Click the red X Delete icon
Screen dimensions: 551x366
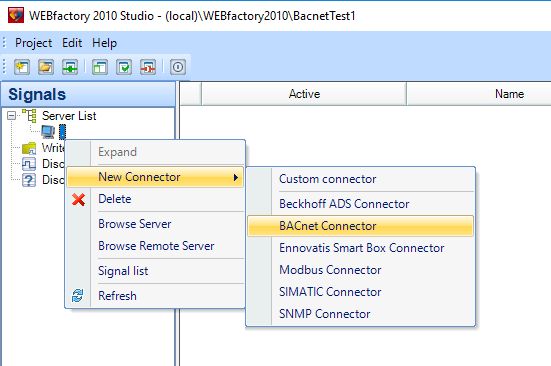[78, 199]
